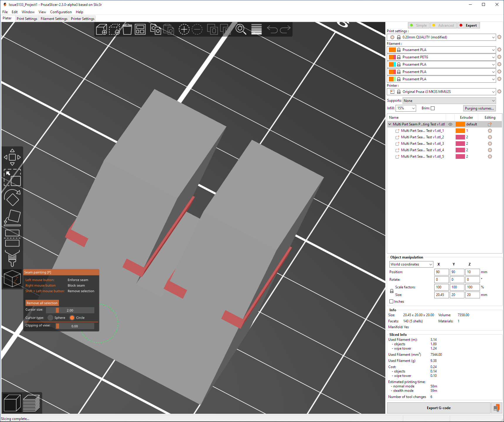
Task: Click the Arrange objects toolbar icon
Action: (140, 29)
